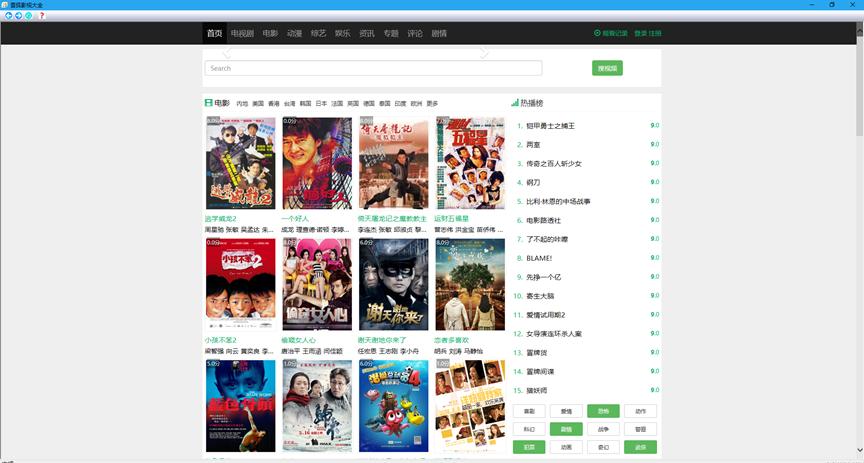Open the 电视剧 navigation tab
Image resolution: width=864 pixels, height=463 pixels.
coord(242,33)
